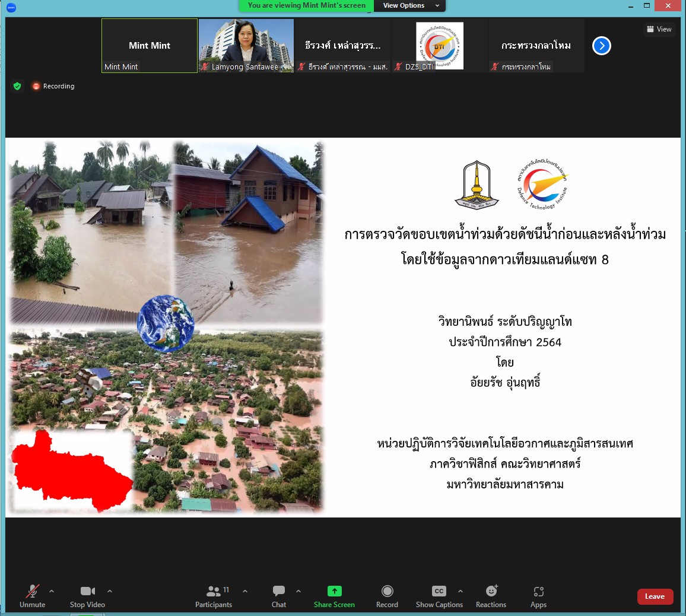Screen dimensions: 686x616
Task: Start recording with the Record button
Action: click(387, 597)
